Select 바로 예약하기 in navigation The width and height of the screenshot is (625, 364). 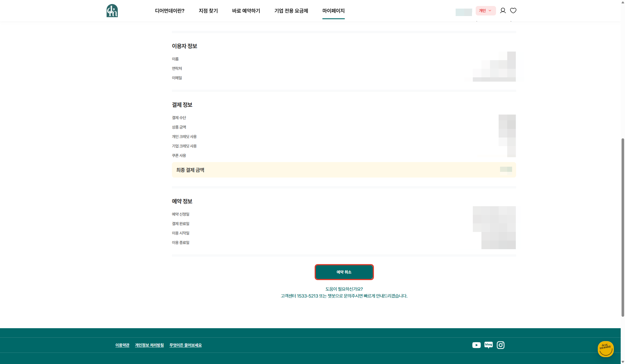click(x=246, y=11)
